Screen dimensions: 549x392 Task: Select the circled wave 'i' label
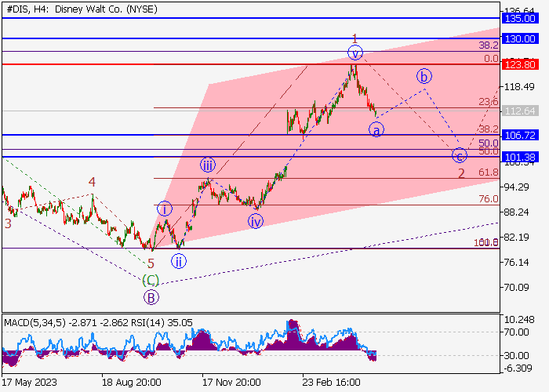pos(164,209)
